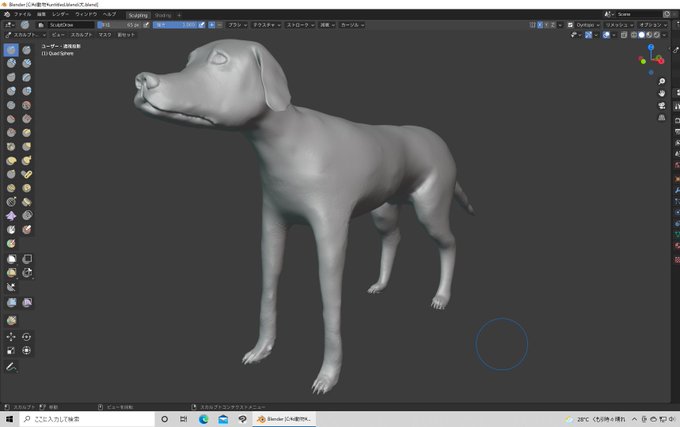Toggle pen pressure for brush radius
Screen dimensions: 680x427
coord(146,25)
